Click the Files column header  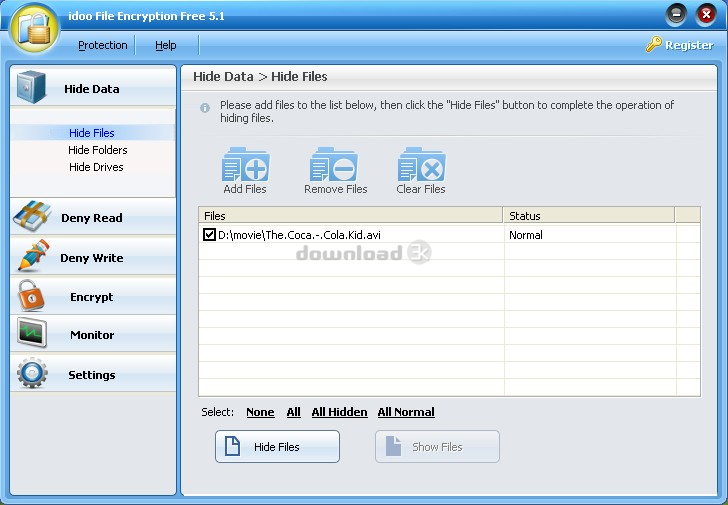tap(351, 215)
